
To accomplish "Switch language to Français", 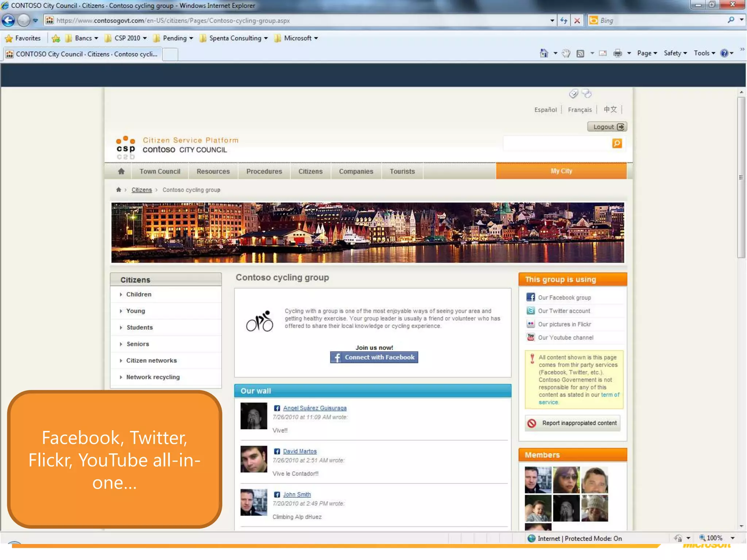I will point(580,109).
